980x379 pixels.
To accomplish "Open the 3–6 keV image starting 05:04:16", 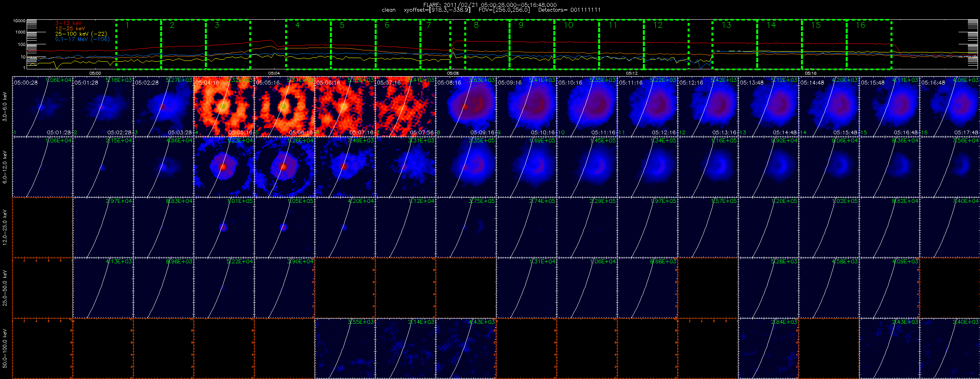I will click(x=224, y=106).
